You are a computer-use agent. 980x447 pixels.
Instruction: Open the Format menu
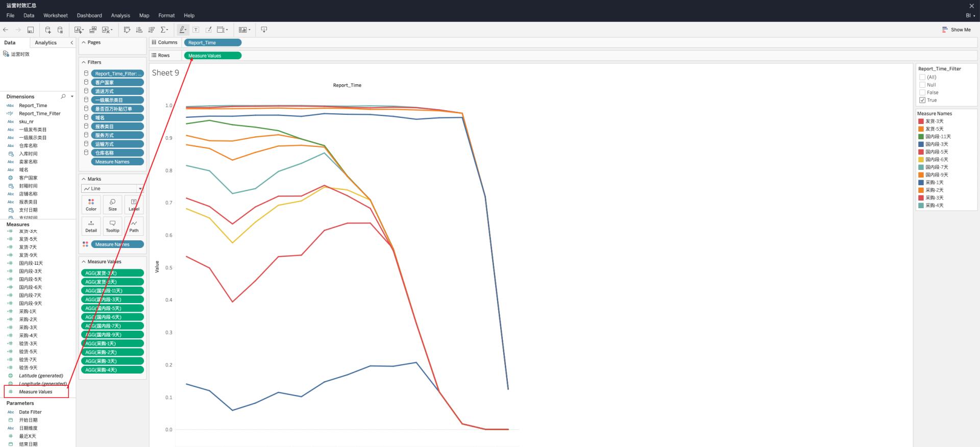click(x=166, y=16)
